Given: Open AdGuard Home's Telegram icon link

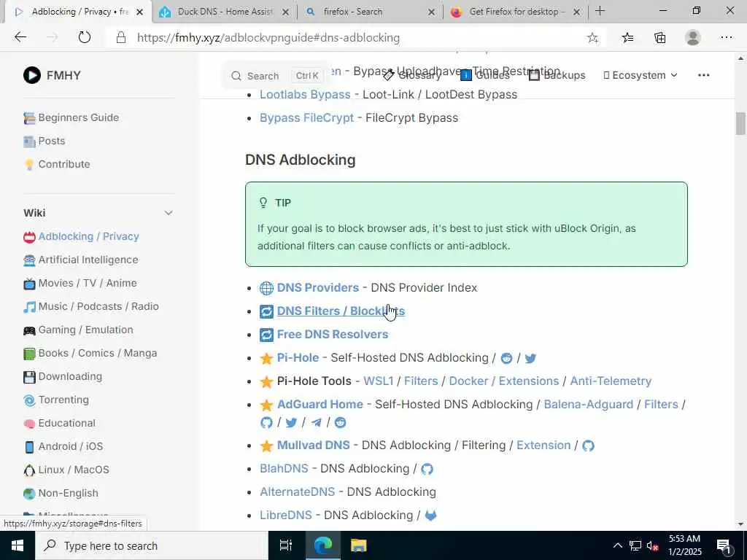Looking at the screenshot, I should click(316, 422).
